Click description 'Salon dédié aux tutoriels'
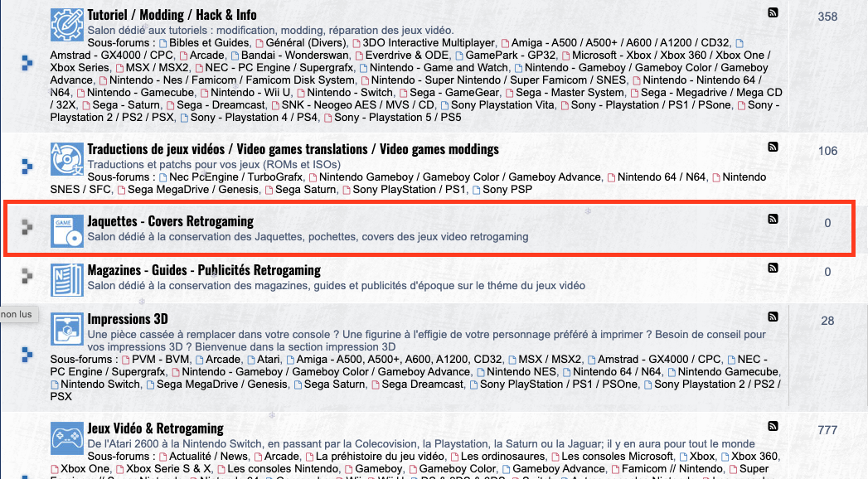The height and width of the screenshot is (479, 868). pos(271,30)
